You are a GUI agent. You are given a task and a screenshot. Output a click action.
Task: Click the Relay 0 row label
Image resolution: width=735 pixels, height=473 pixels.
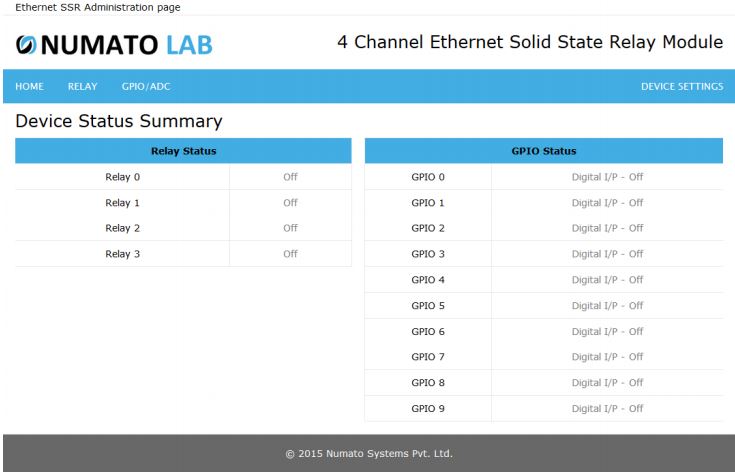click(122, 177)
